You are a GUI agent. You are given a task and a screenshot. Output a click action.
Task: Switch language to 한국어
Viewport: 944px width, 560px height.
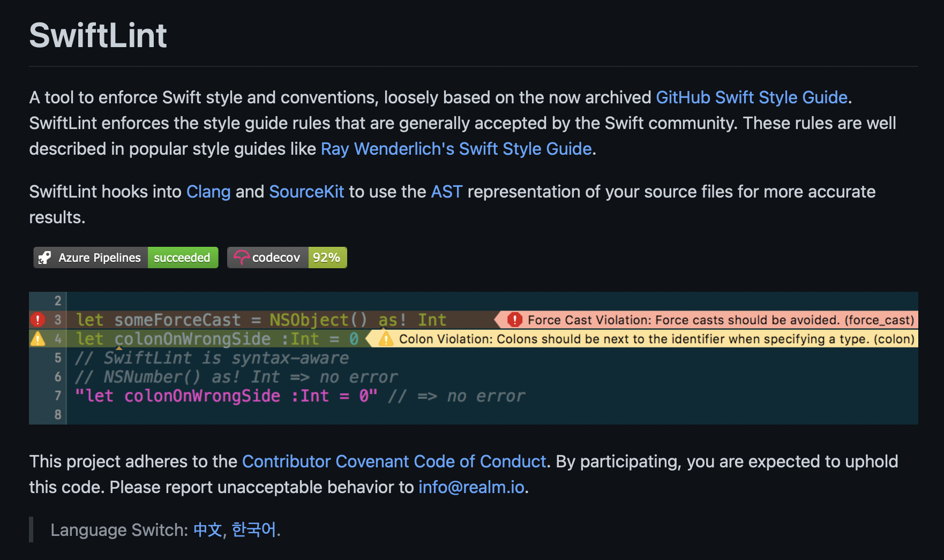pyautogui.click(x=253, y=530)
